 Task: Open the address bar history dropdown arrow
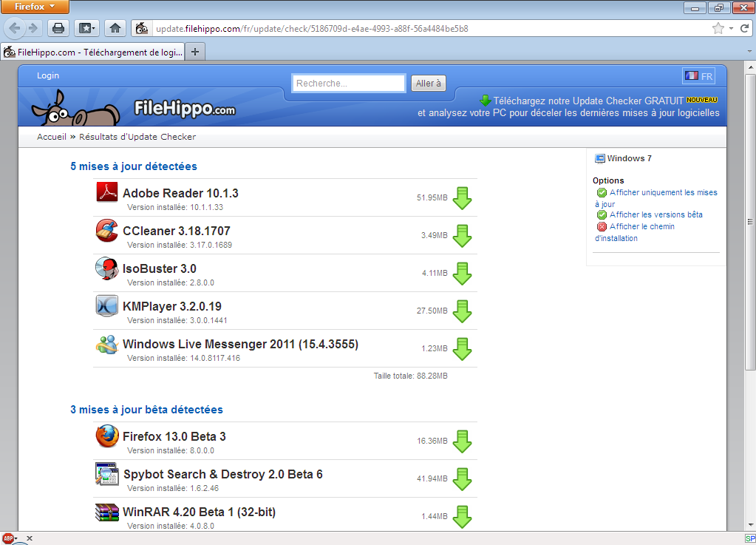coord(731,28)
